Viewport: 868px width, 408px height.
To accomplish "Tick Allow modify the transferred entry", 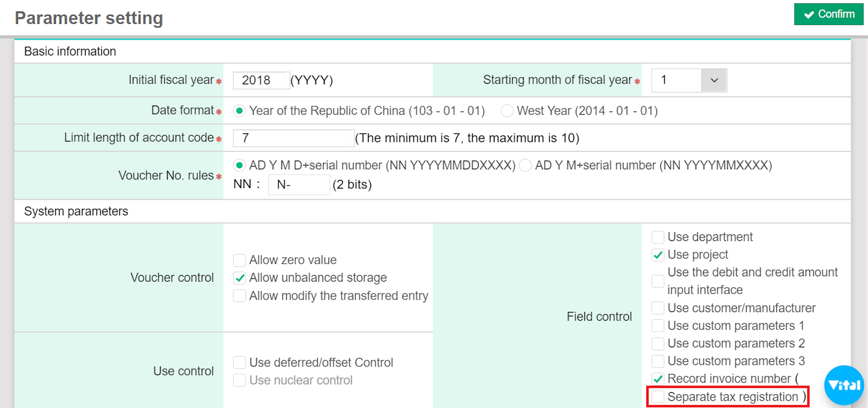I will (x=239, y=296).
